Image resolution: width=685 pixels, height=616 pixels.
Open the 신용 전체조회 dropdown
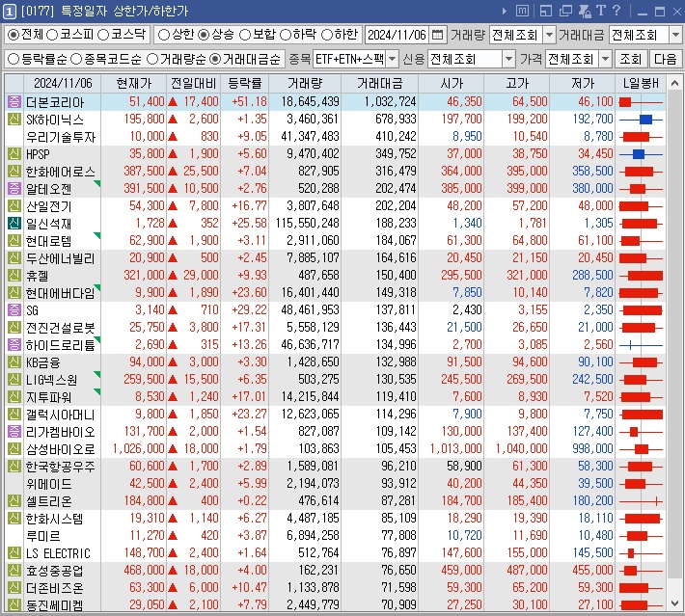coord(509,59)
